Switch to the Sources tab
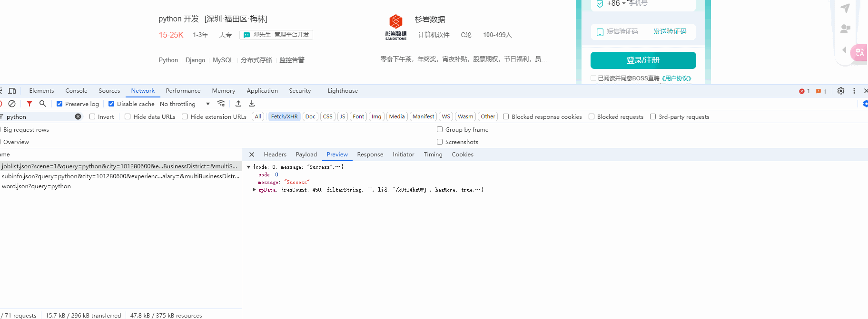The height and width of the screenshot is (319, 868). (x=109, y=91)
